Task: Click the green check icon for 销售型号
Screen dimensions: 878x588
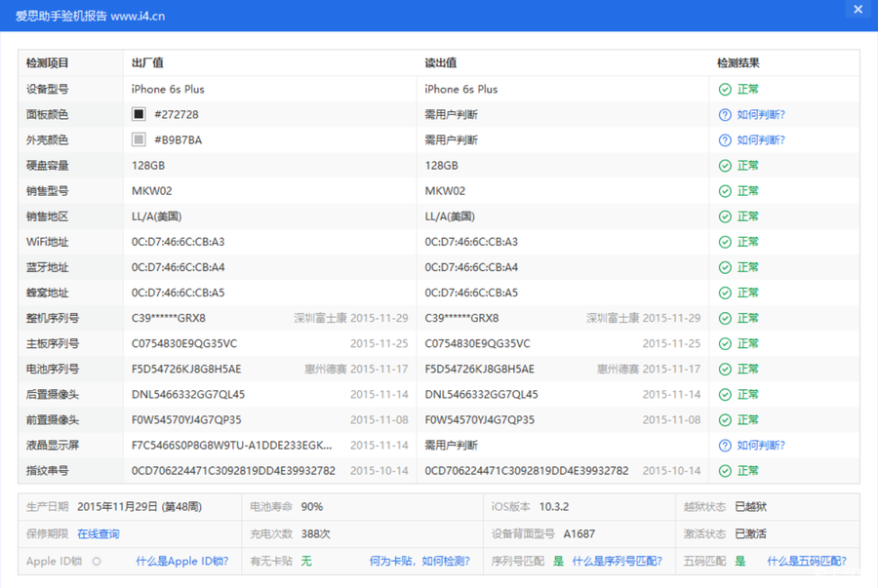Action: point(725,191)
